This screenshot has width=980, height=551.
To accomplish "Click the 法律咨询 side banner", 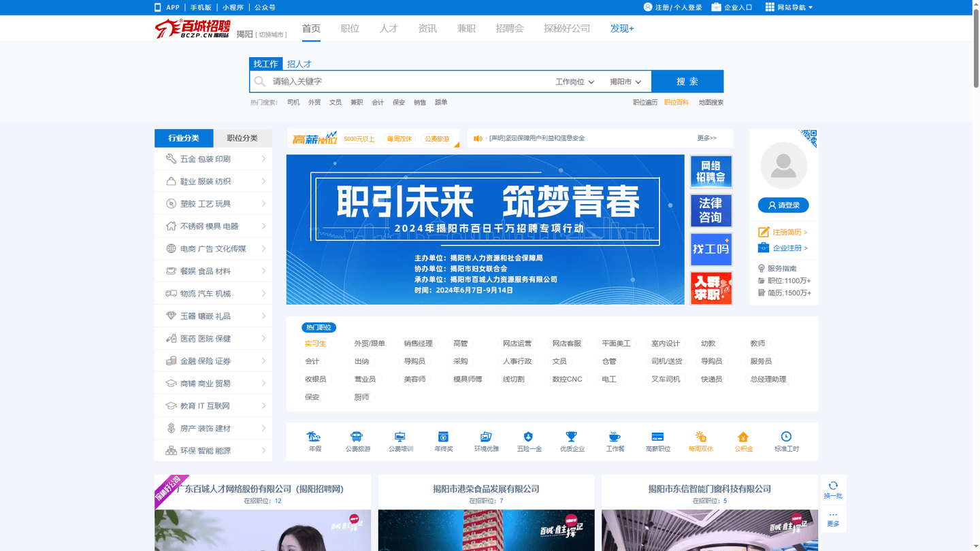I will [711, 211].
